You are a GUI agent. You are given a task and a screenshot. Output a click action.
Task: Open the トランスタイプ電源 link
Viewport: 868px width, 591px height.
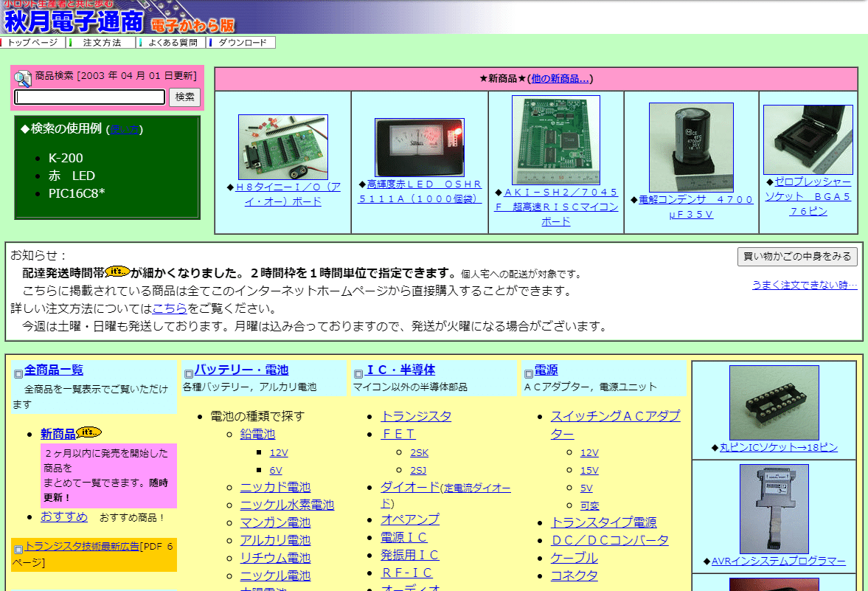[603, 523]
